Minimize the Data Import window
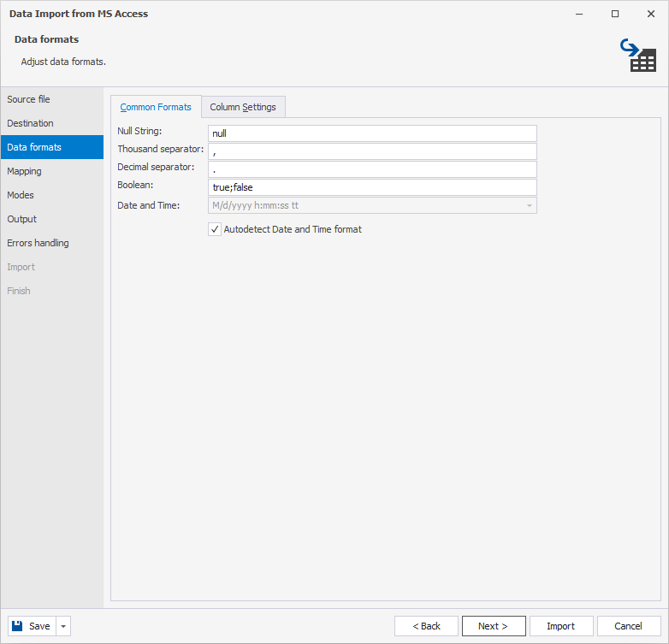The width and height of the screenshot is (669, 644). [579, 14]
